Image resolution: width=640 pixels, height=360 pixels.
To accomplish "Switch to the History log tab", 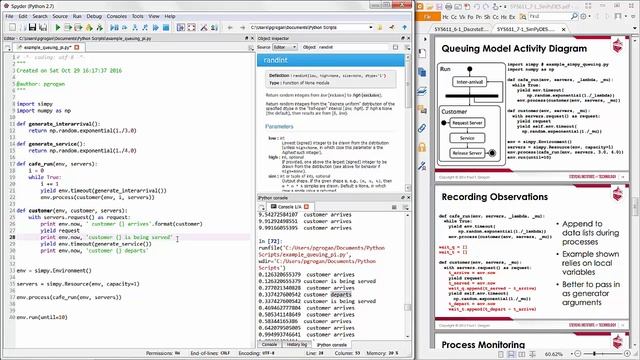I will pos(297,345).
